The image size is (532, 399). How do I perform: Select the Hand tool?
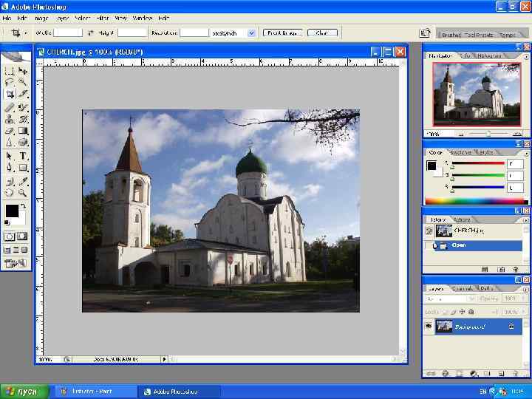click(x=10, y=193)
